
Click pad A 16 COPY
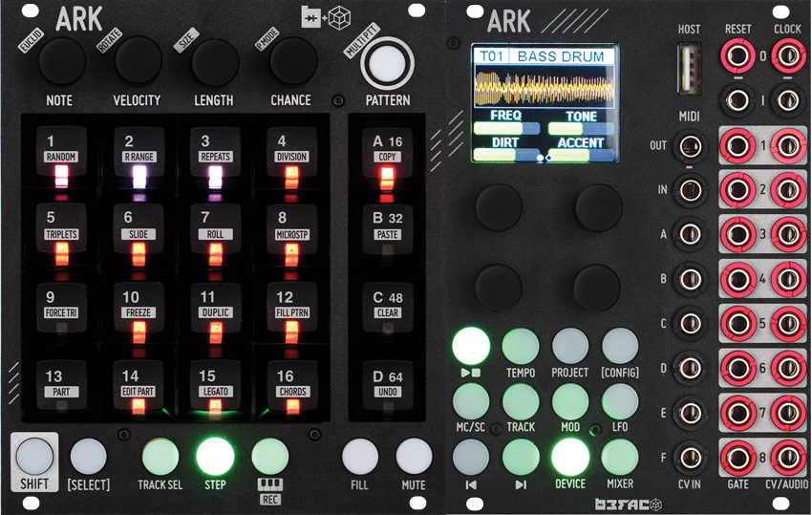[x=387, y=159]
